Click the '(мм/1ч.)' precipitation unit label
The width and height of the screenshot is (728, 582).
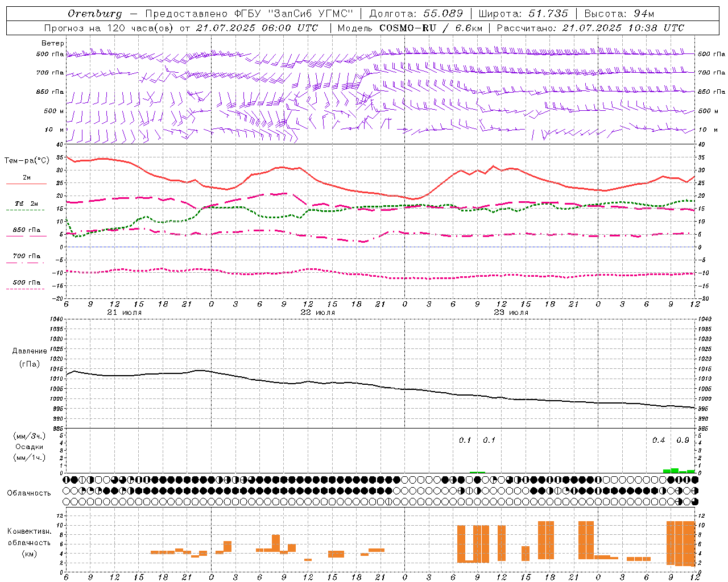pos(29,458)
